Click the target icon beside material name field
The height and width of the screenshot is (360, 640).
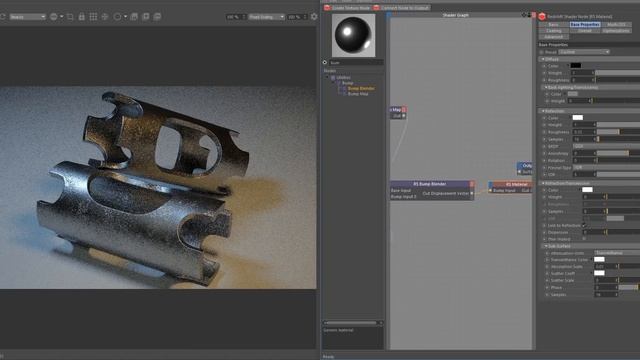(325, 62)
